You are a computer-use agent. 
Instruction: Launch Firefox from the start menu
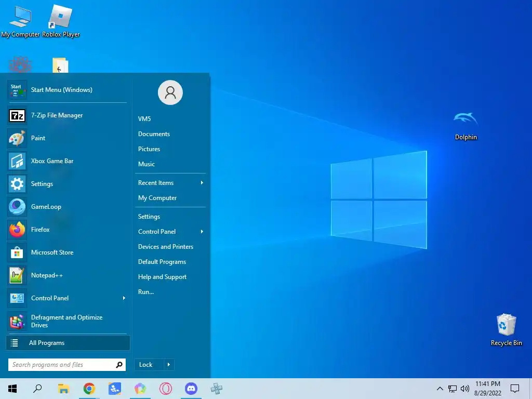67,230
